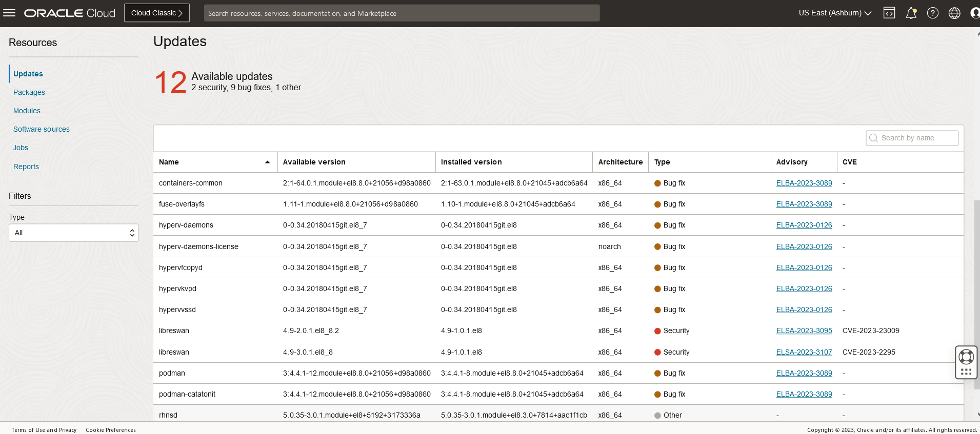Open advisory ELSA-2023-3095 link
The image size is (980, 434).
pos(804,330)
